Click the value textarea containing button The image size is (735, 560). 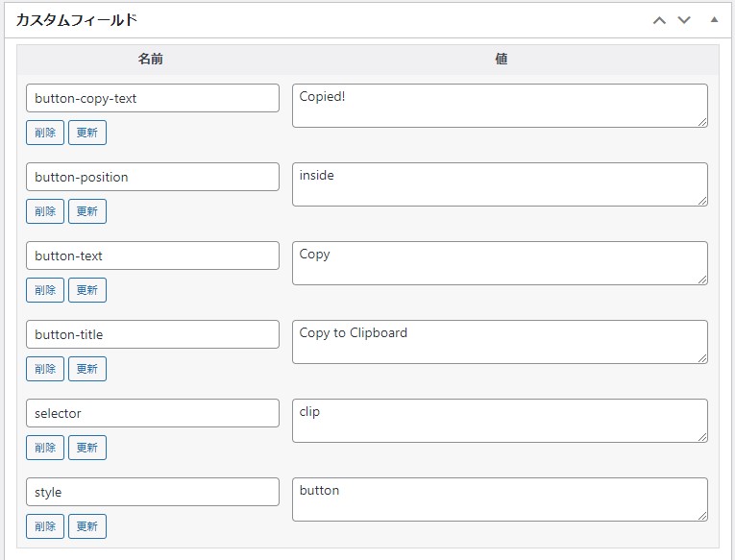click(500, 499)
